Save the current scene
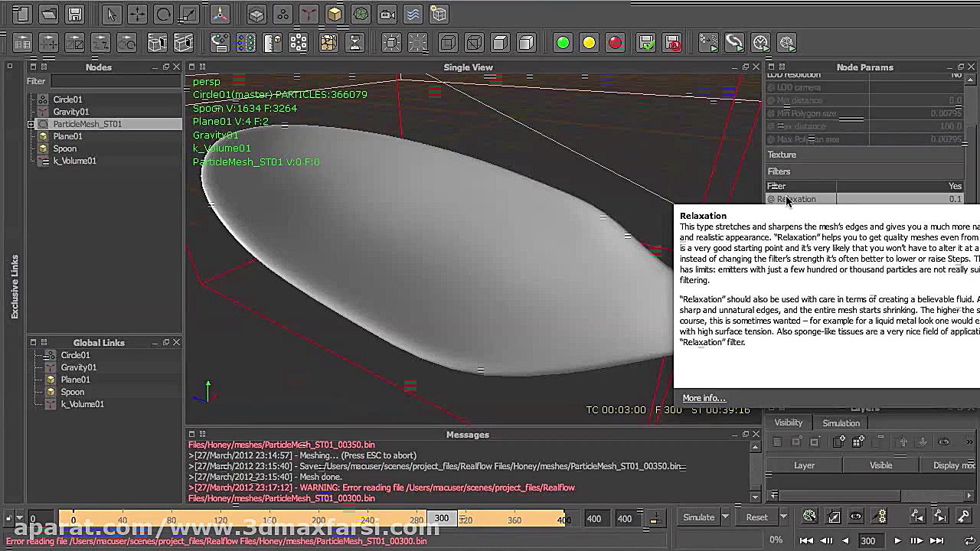The height and width of the screenshot is (551, 980). pyautogui.click(x=75, y=14)
